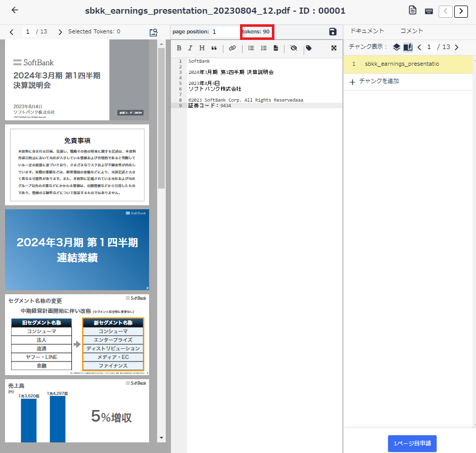Viewport: 476px width, 453px height.
Task: Insert a blockquote in the editor
Action: (x=214, y=48)
